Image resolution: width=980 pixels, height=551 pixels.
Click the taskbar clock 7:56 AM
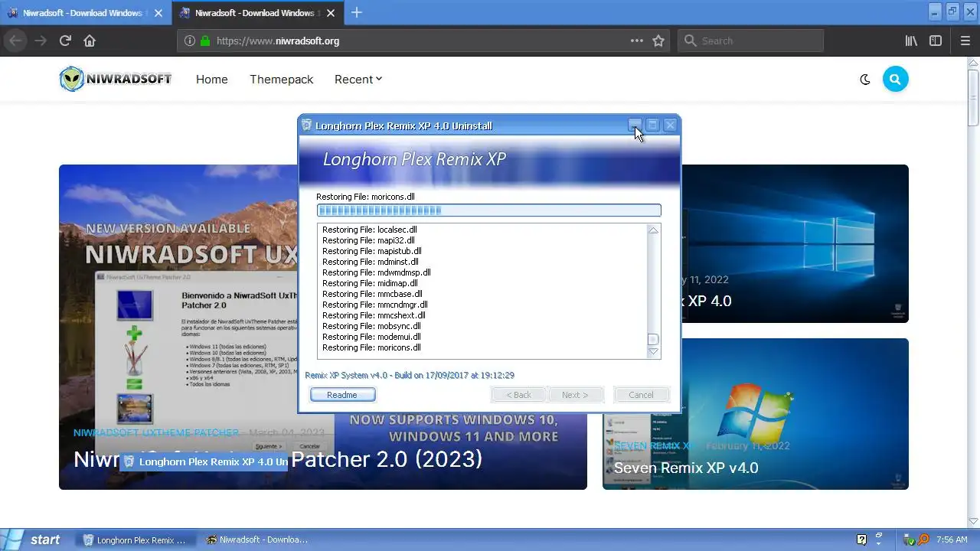[952, 540]
